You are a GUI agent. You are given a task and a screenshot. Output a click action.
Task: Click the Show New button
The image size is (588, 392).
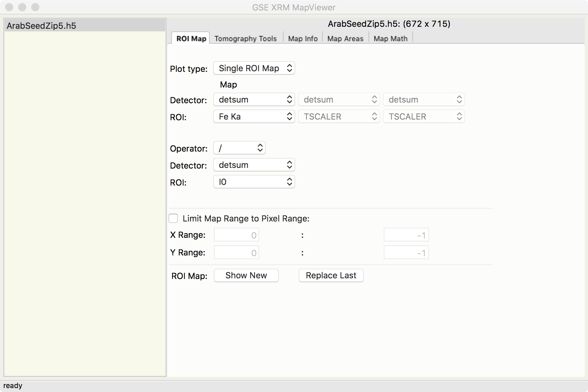click(246, 275)
